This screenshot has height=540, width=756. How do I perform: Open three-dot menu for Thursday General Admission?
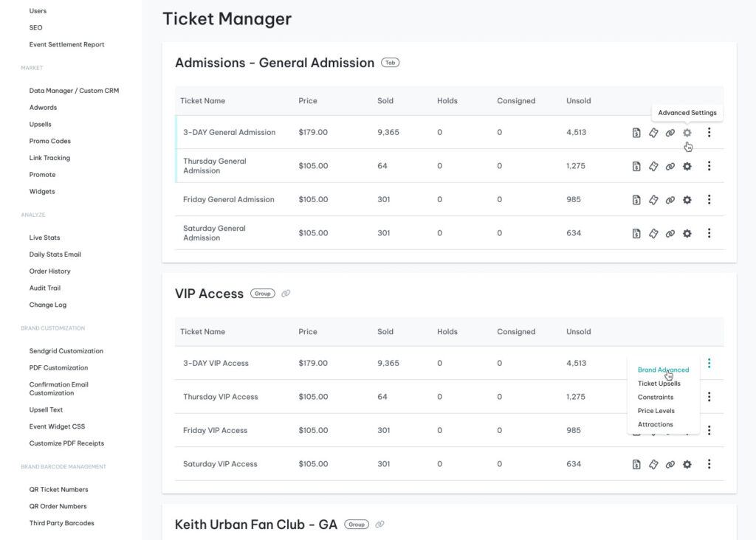click(709, 167)
